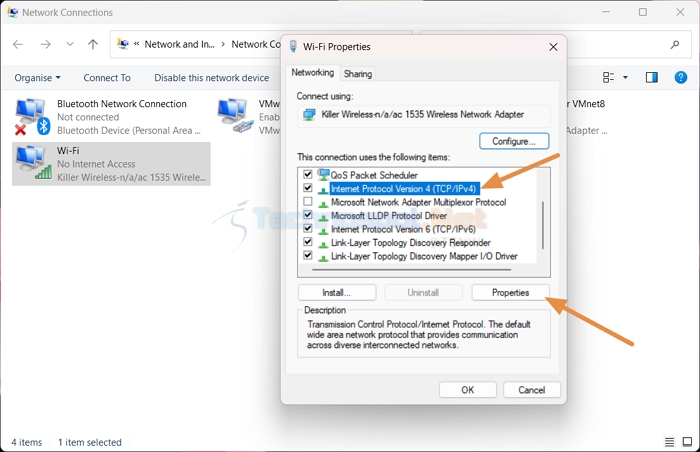Go back in Network Connections window

tap(18, 44)
